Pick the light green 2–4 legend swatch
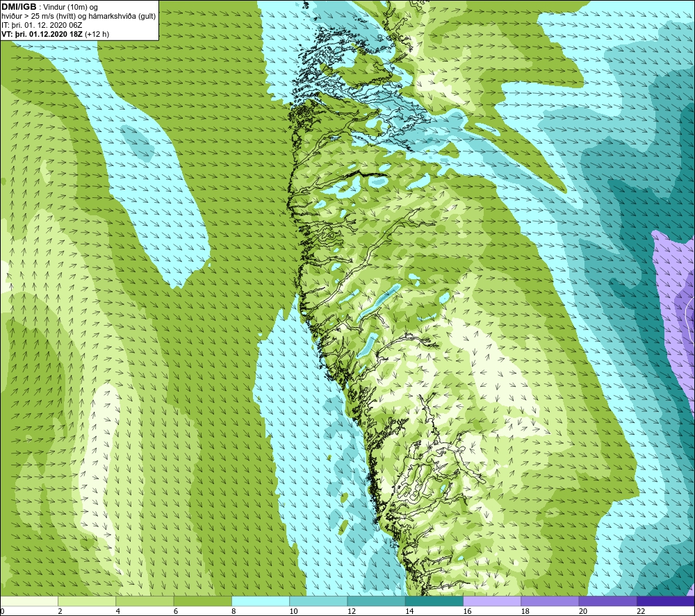 click(x=87, y=601)
